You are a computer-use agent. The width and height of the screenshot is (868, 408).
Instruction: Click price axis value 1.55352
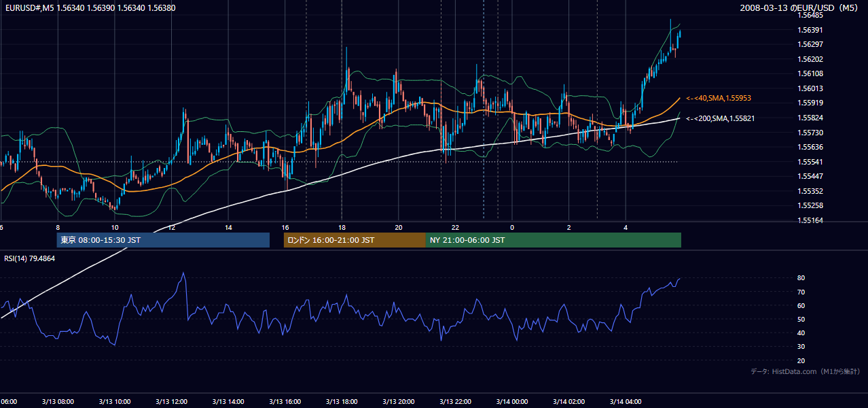[810, 191]
